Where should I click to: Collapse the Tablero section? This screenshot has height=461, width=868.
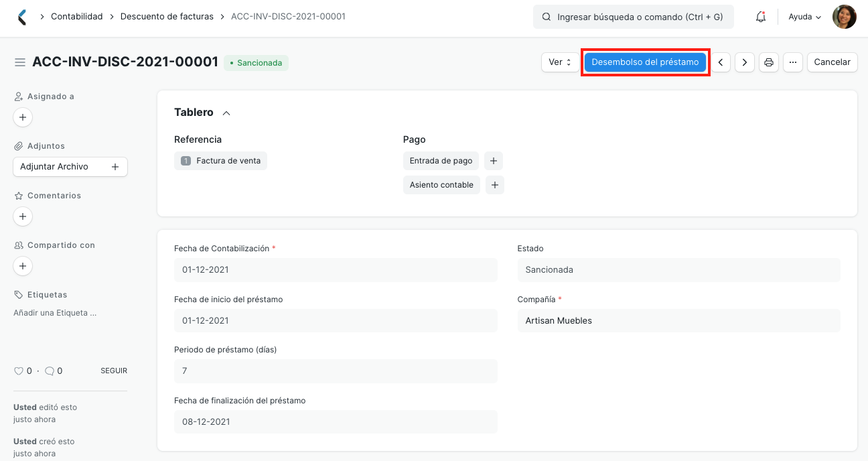pyautogui.click(x=226, y=113)
